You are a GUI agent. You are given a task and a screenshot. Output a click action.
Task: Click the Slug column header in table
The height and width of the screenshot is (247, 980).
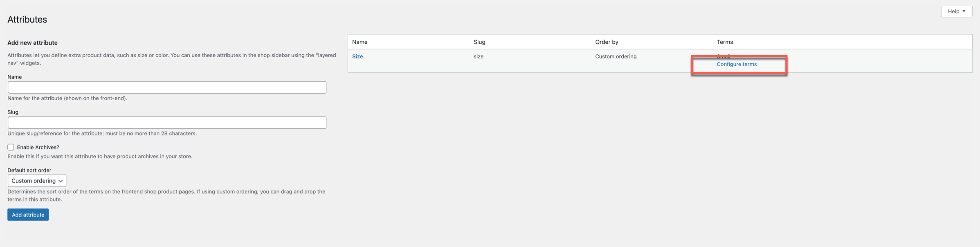pos(479,42)
